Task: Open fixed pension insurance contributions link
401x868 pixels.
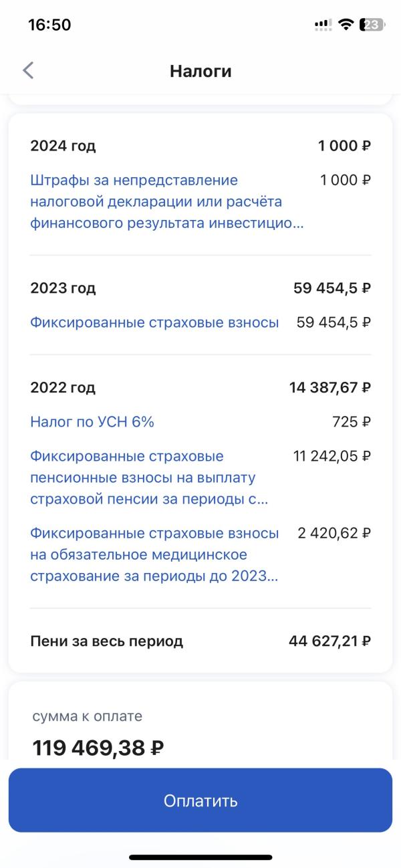Action: point(150,477)
